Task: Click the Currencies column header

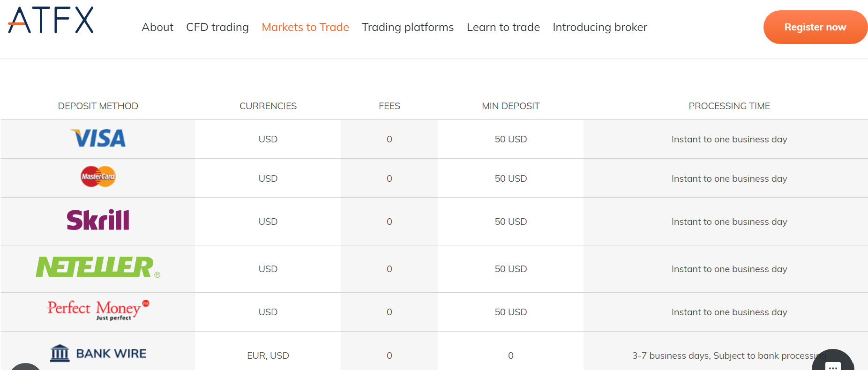Action: click(268, 106)
